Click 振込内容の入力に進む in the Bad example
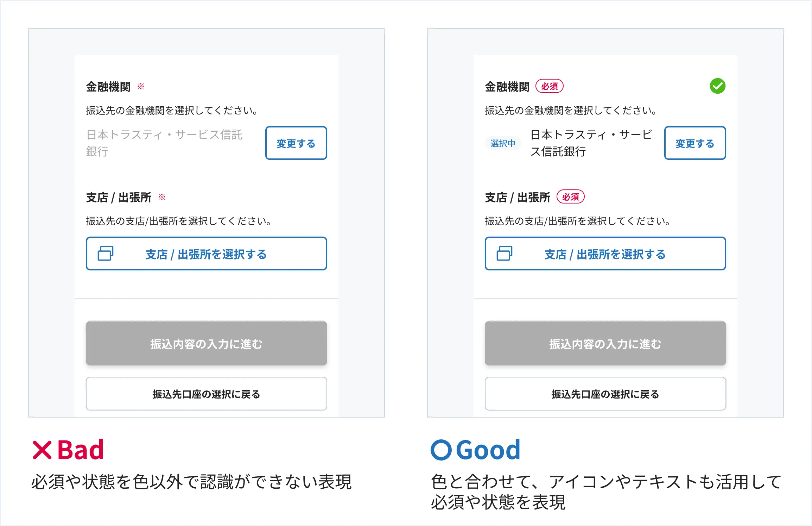Screen dimensions: 812x526 point(206,344)
